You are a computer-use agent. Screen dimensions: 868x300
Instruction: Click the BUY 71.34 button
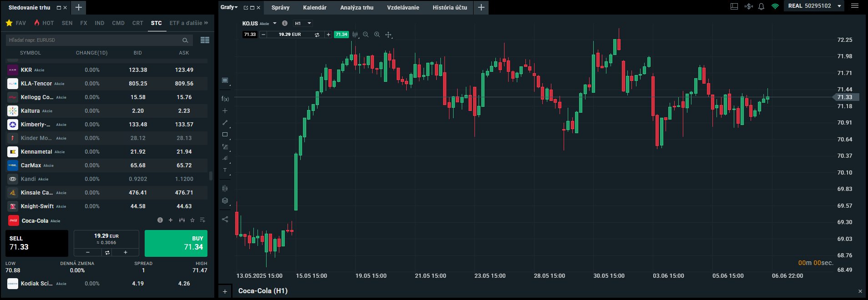coord(176,243)
